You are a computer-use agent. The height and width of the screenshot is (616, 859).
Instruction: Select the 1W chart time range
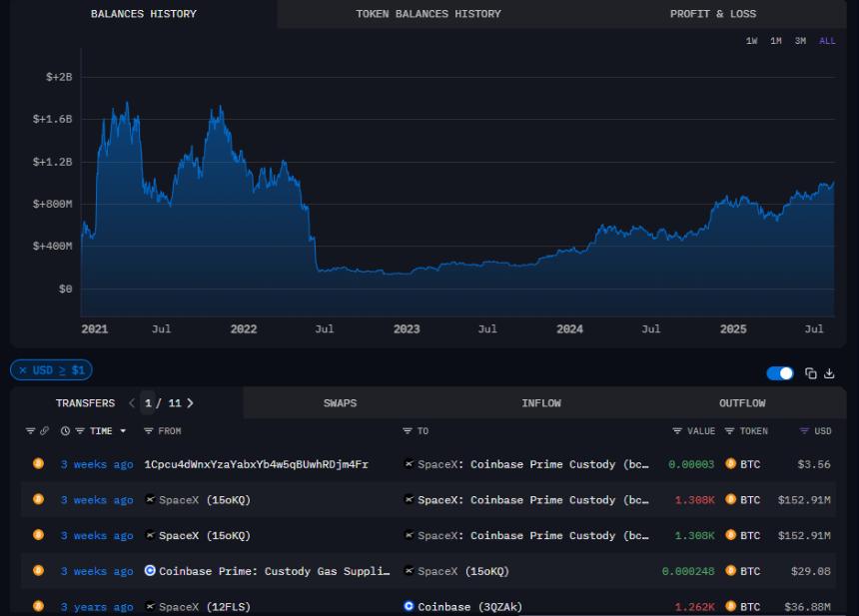tap(751, 41)
